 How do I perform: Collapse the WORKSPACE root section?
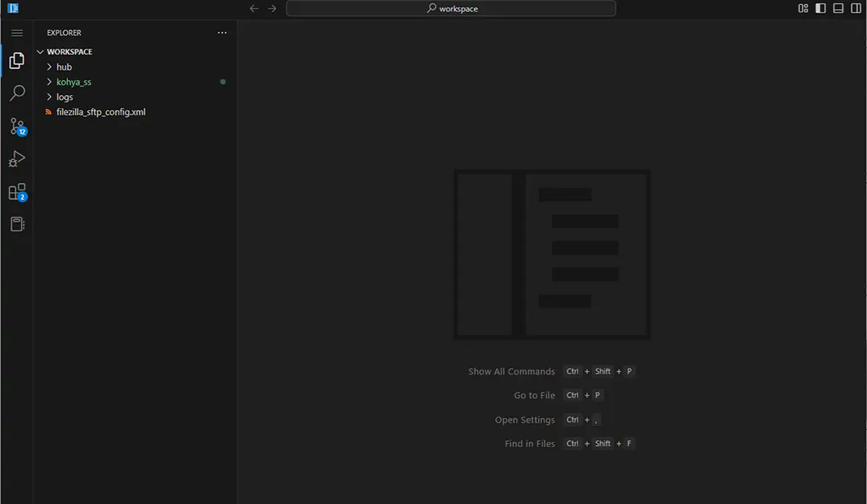(x=40, y=52)
